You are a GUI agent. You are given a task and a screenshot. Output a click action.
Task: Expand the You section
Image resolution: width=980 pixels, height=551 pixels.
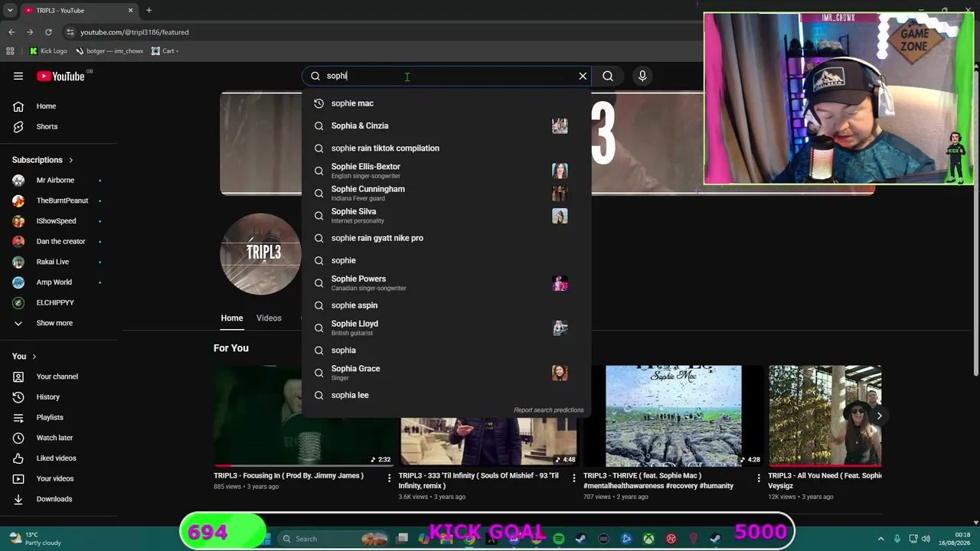tap(24, 357)
